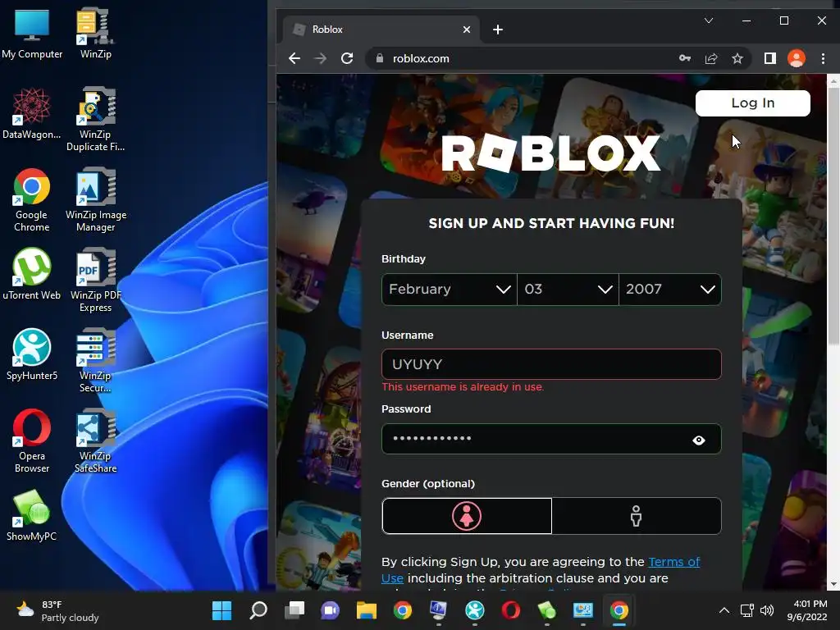This screenshot has width=840, height=630.
Task: Open taskbar Search
Action: tap(258, 610)
